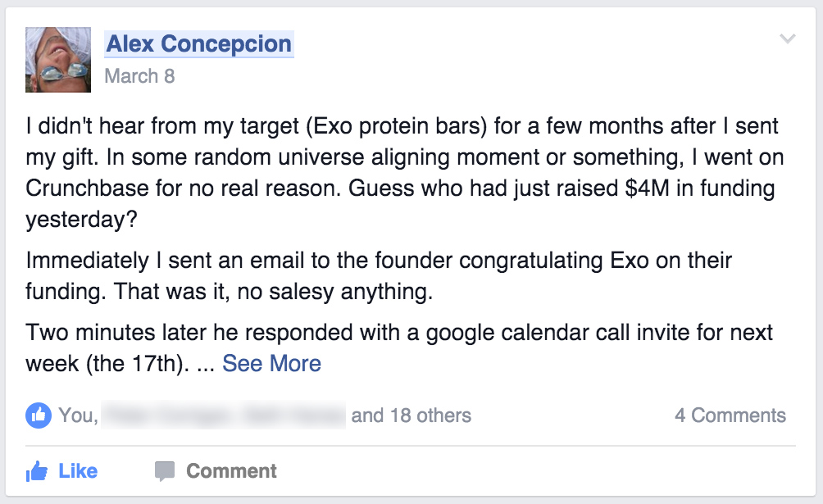Viewport: 823px width, 504px height.
Task: View the "and 18 others" likers list
Action: [x=411, y=415]
